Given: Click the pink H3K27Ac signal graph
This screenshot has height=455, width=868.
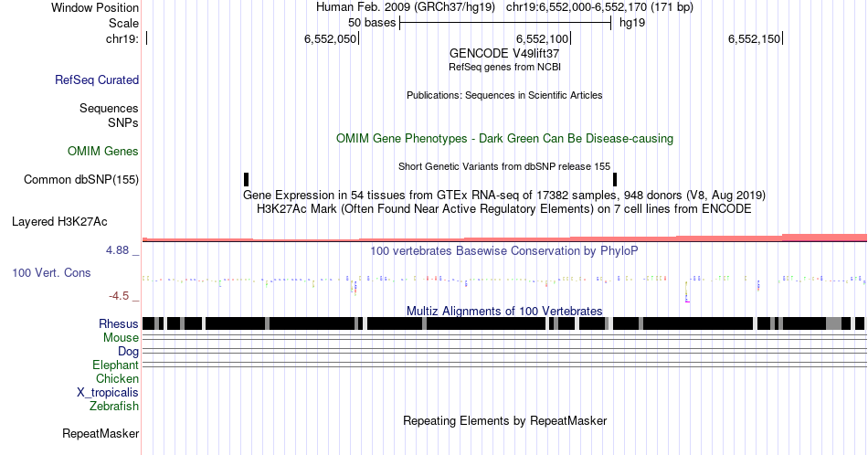Looking at the screenshot, I should [504, 238].
